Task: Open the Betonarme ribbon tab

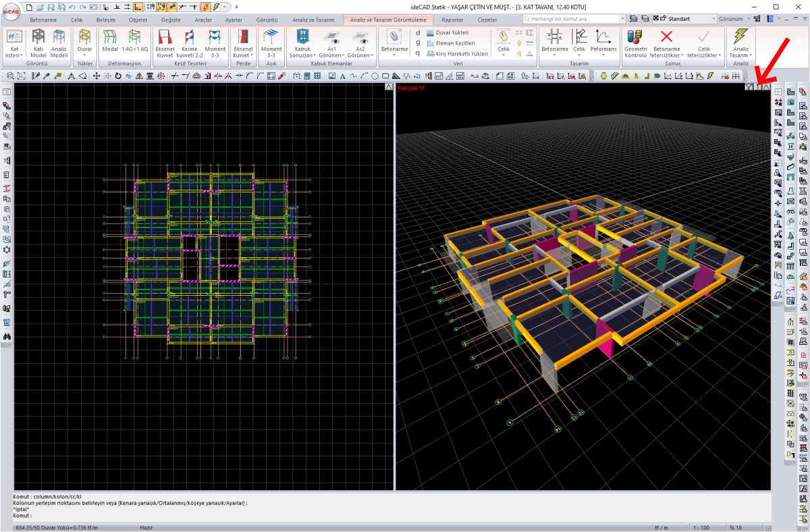Action: [x=43, y=20]
